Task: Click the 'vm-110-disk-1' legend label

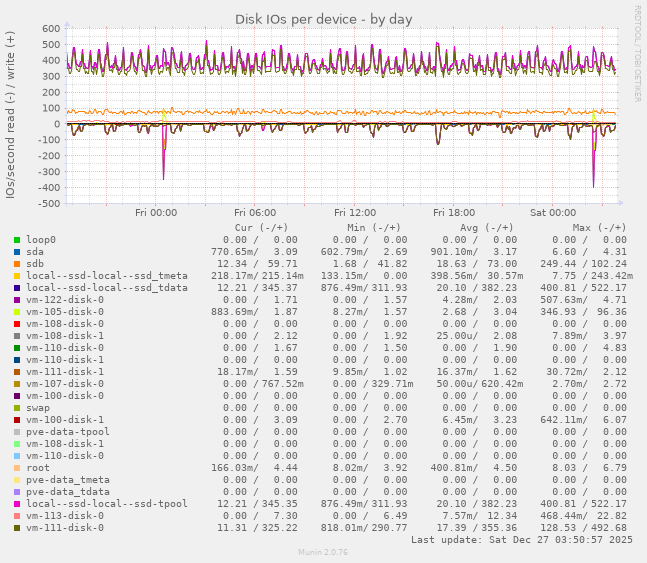Action: (x=65, y=360)
